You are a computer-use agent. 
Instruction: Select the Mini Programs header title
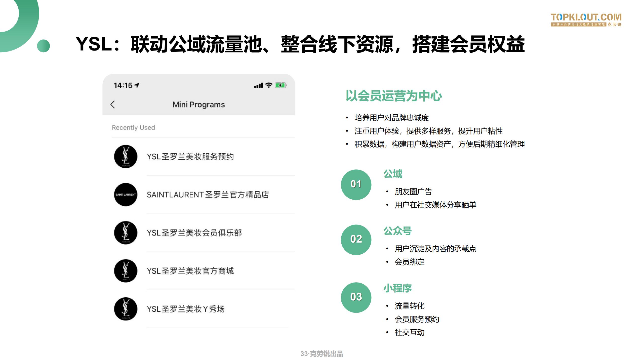[x=199, y=105]
